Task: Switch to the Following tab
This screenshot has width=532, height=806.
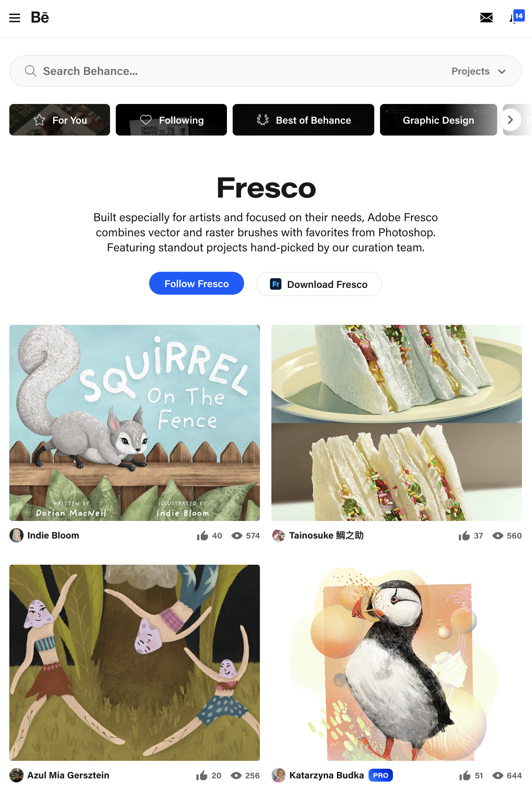Action: 171,120
